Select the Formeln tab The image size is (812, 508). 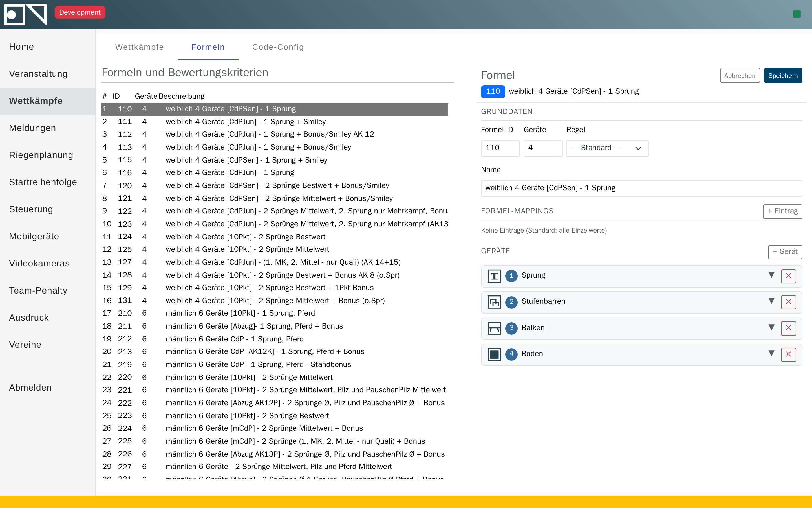pos(208,47)
